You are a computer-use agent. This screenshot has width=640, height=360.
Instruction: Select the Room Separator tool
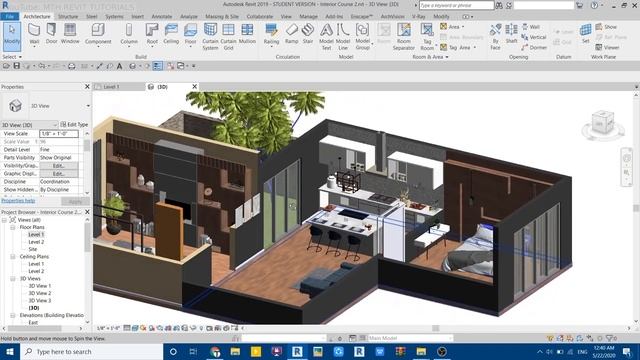click(x=404, y=36)
